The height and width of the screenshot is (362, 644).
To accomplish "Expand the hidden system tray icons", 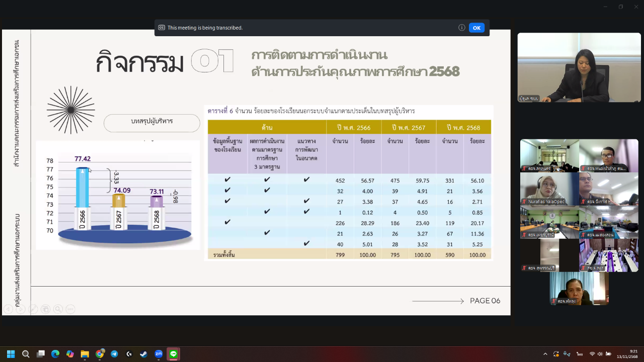I will pyautogui.click(x=545, y=354).
